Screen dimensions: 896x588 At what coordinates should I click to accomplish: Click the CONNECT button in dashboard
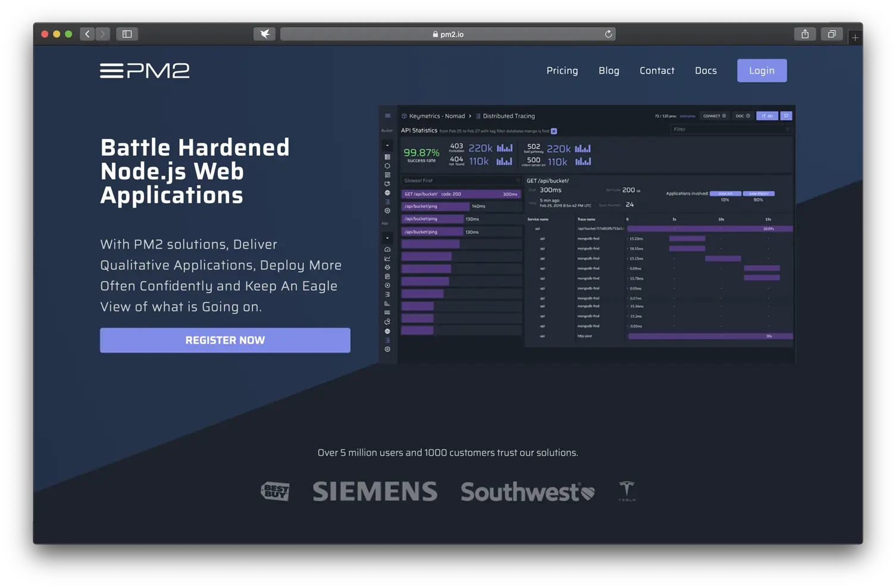(714, 116)
